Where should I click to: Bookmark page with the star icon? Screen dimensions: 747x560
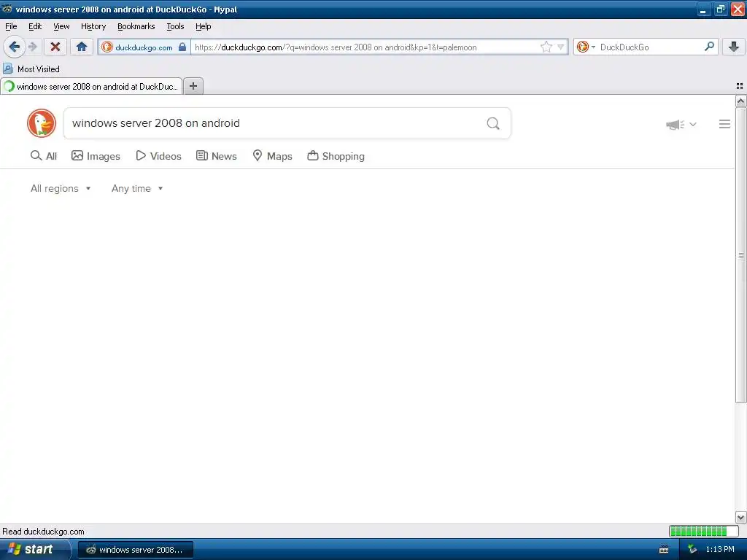[x=546, y=47]
